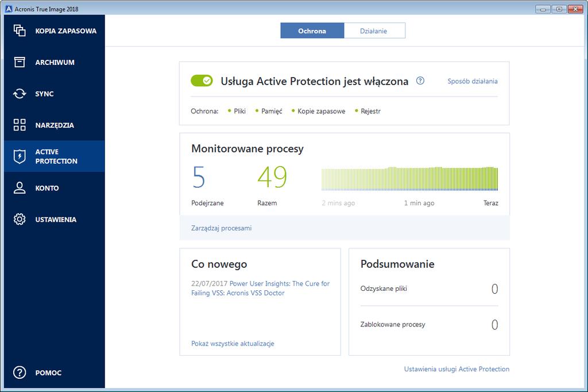Screen dimensions: 588x392
Task: Click the Odzyskane pliki row label
Action: tap(384, 289)
